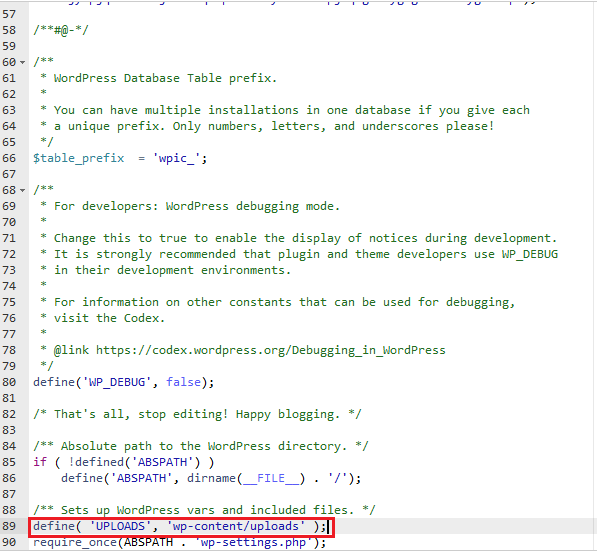Select line number 89 in gutter
This screenshot has height=555, width=597.
point(9,526)
